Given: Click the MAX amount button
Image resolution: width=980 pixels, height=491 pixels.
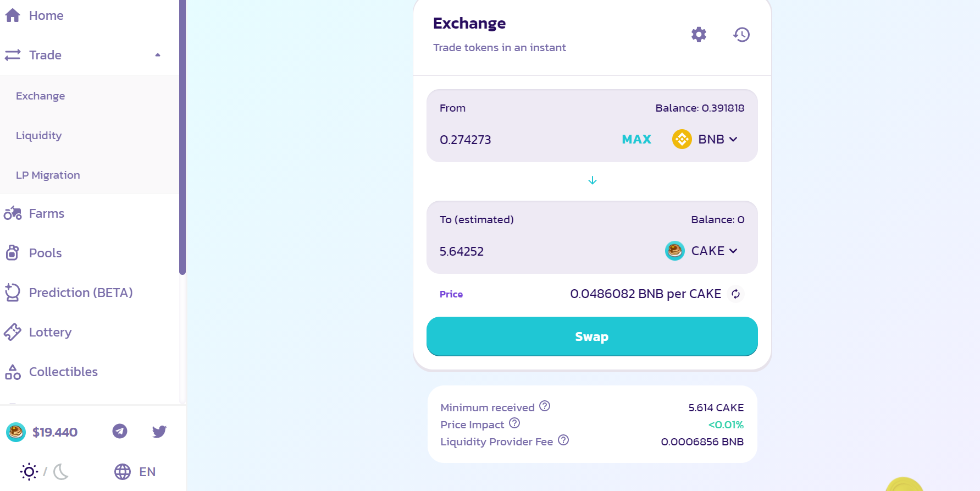Looking at the screenshot, I should (x=636, y=139).
